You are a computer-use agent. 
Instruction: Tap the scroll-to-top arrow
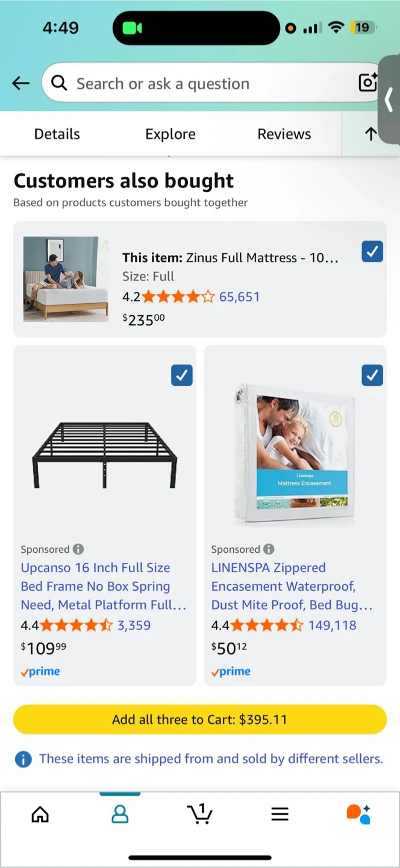pyautogui.click(x=370, y=134)
